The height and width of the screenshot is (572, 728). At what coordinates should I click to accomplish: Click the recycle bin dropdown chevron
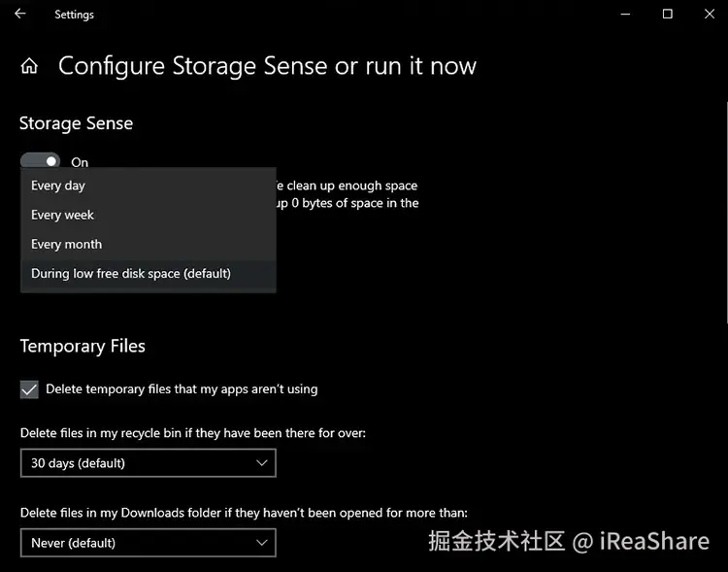pyautogui.click(x=261, y=463)
